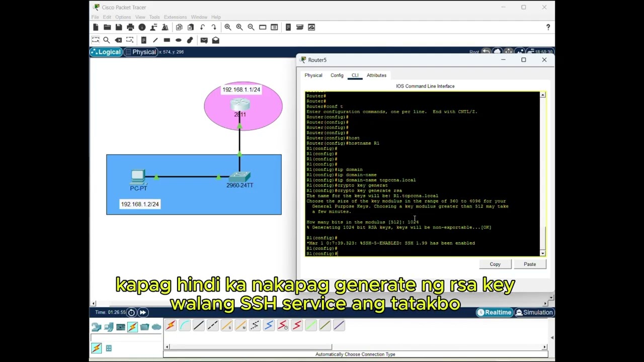Switch to Logical workspace view

106,52
